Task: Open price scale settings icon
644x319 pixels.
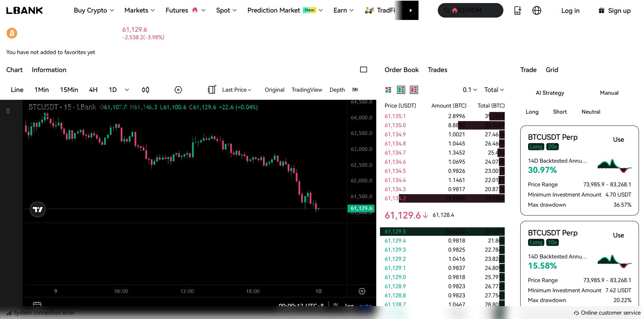Action: coord(362,291)
